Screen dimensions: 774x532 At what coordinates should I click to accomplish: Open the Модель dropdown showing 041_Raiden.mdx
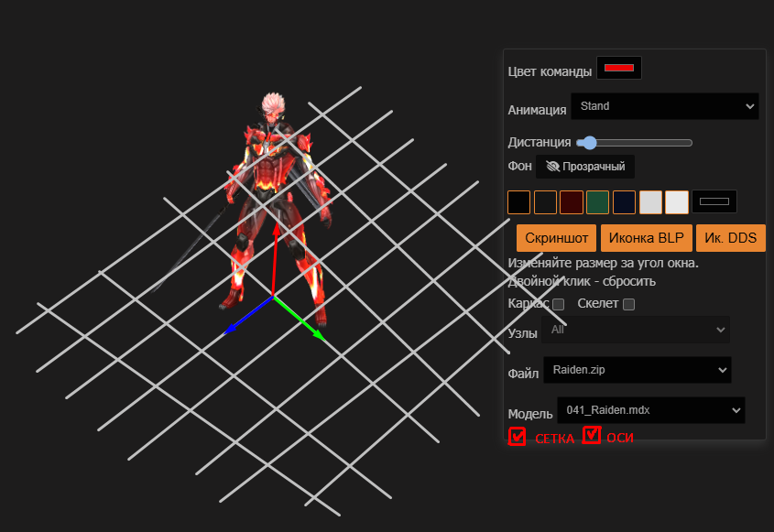click(x=651, y=410)
